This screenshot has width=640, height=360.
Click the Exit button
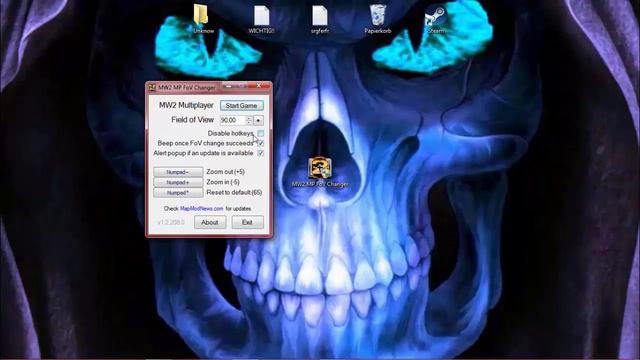(x=247, y=222)
